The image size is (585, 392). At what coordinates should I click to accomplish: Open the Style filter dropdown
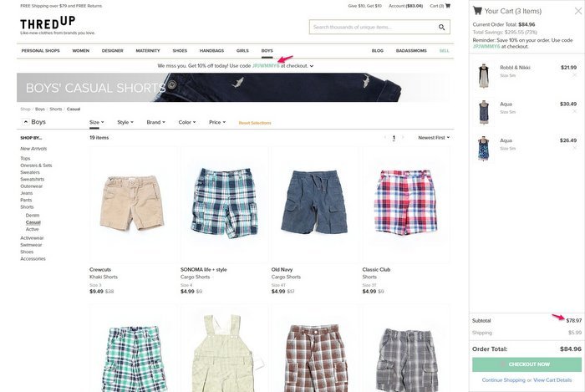coord(125,122)
